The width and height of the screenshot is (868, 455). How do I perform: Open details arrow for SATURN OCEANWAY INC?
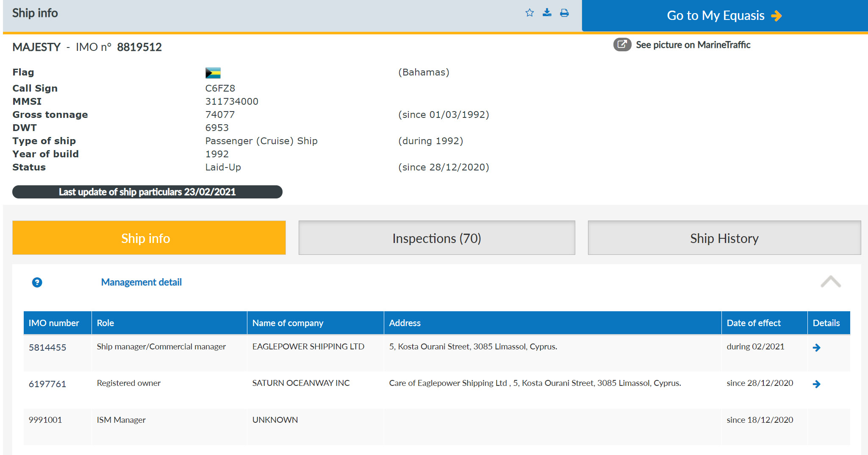(816, 384)
